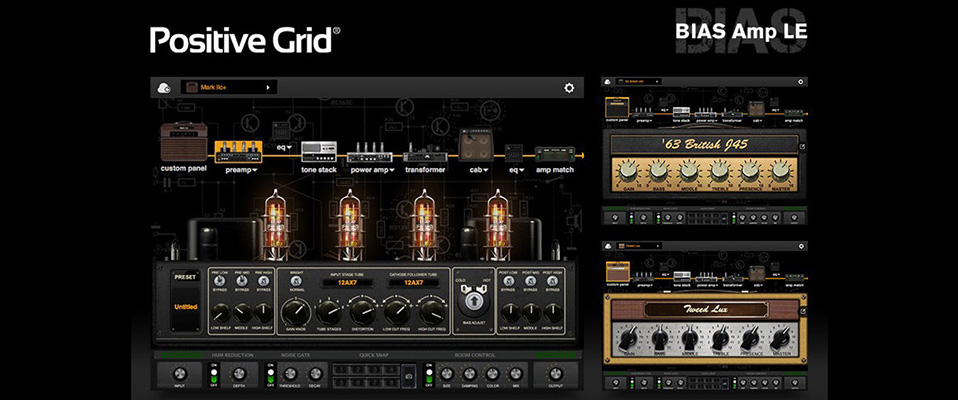The height and width of the screenshot is (400, 958).
Task: Expand the eq label dropdown after preamp
Action: click(288, 148)
